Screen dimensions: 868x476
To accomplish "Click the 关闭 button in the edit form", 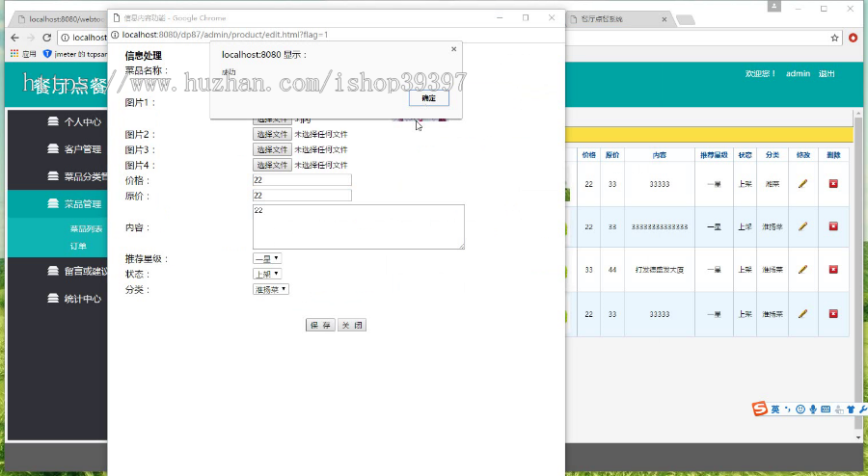I will pyautogui.click(x=351, y=325).
